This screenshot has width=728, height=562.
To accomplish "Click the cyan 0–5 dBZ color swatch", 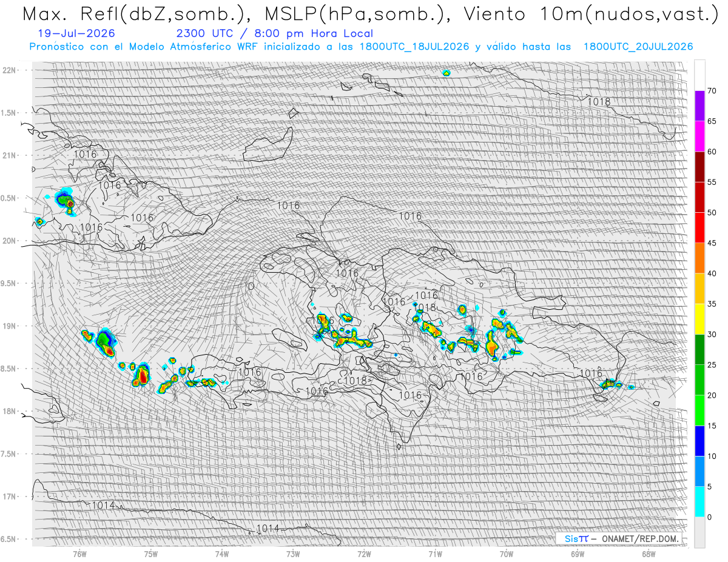I will [x=699, y=502].
